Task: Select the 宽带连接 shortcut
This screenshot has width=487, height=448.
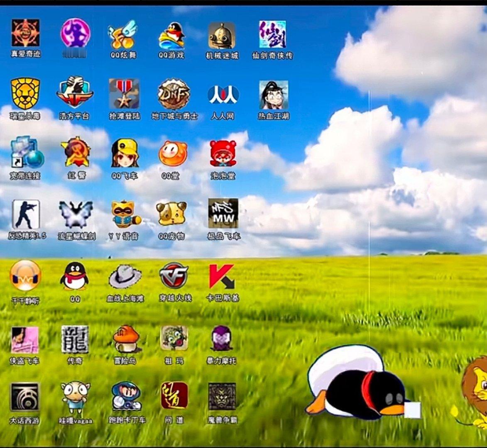Action: pyautogui.click(x=27, y=152)
